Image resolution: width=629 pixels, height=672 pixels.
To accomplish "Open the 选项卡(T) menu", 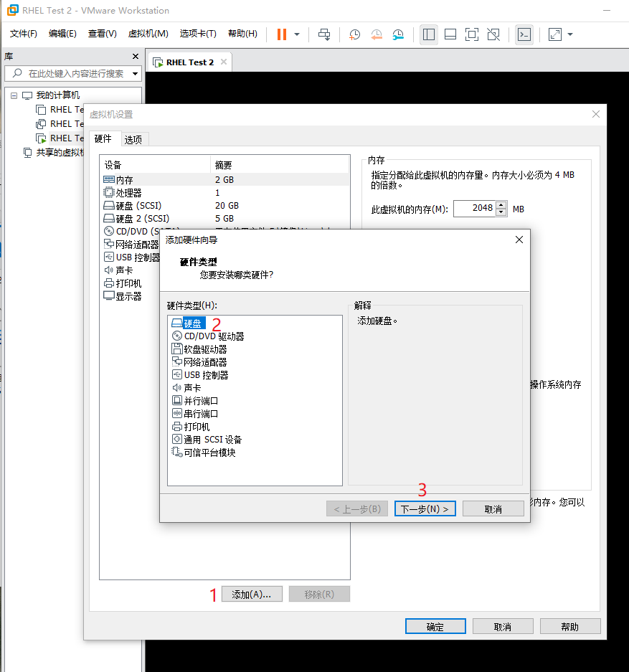I will click(x=198, y=34).
